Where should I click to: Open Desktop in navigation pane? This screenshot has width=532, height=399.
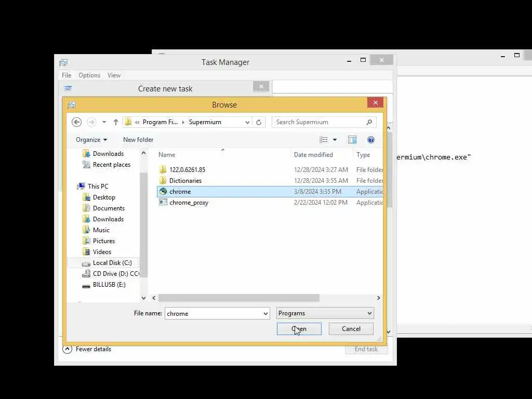[99, 197]
